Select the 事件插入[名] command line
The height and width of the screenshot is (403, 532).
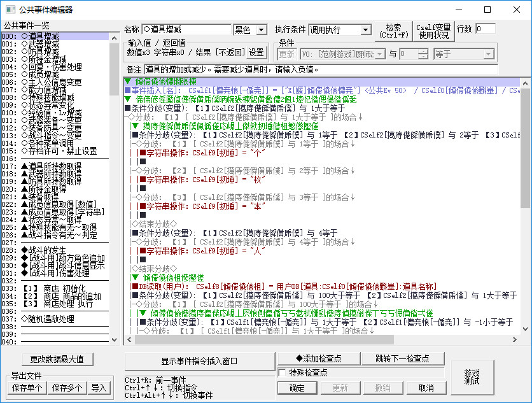pos(321,90)
